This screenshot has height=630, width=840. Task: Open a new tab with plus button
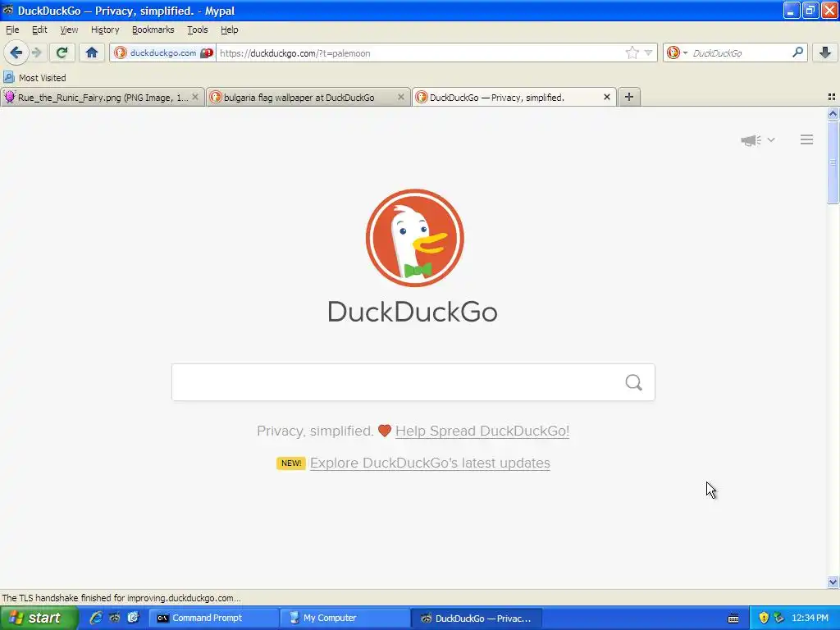click(x=629, y=97)
